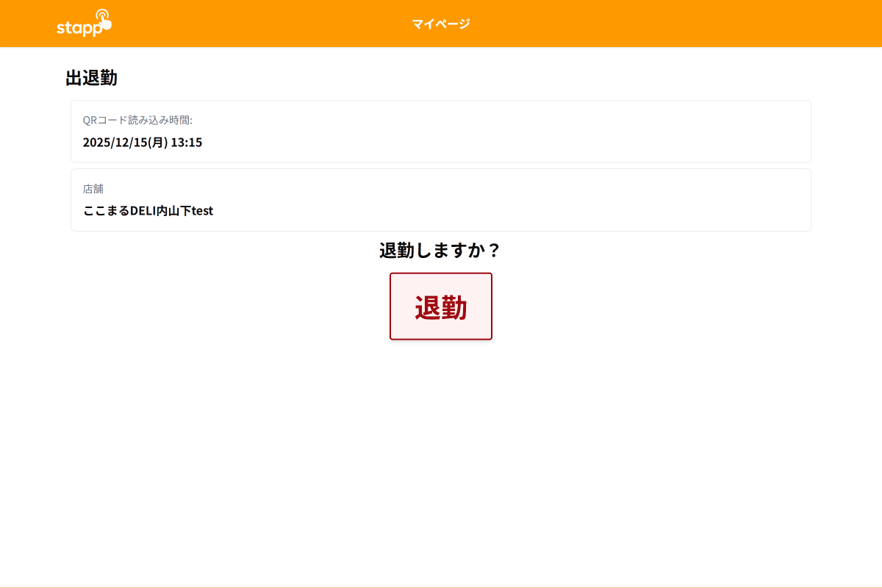Select the 2025/12/15(月) date text
This screenshot has width=882, height=588.
125,143
